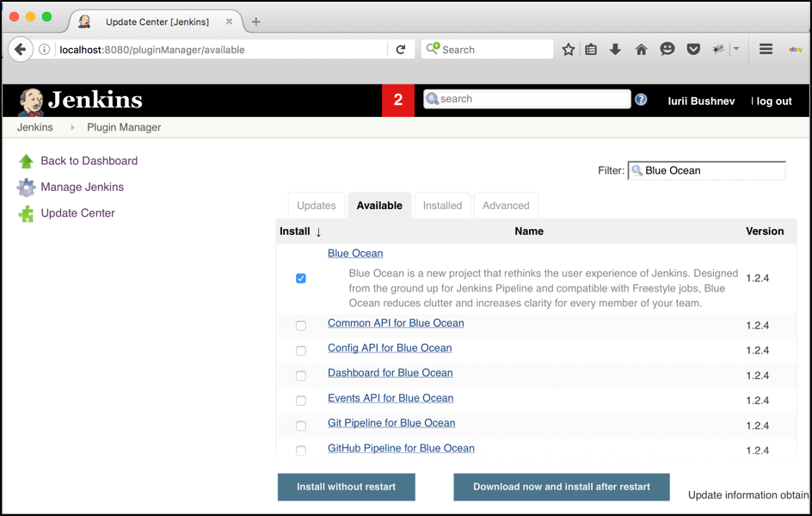
Task: Open the Pocket icon in toolbar
Action: tap(693, 50)
